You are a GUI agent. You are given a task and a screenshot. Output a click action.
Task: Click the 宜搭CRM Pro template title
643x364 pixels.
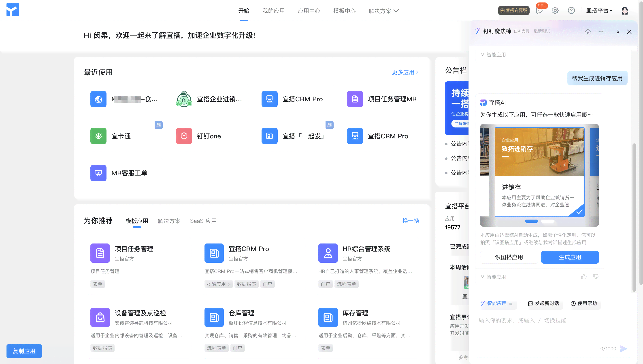click(x=249, y=249)
